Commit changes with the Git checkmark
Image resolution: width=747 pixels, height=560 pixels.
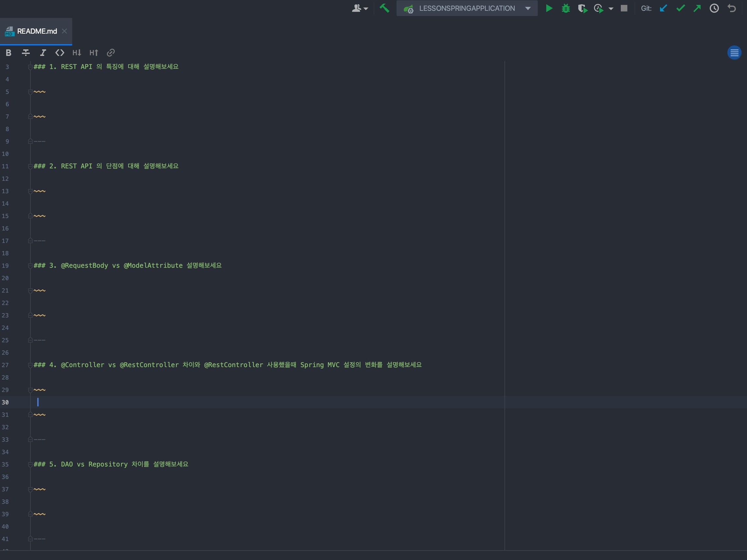680,8
